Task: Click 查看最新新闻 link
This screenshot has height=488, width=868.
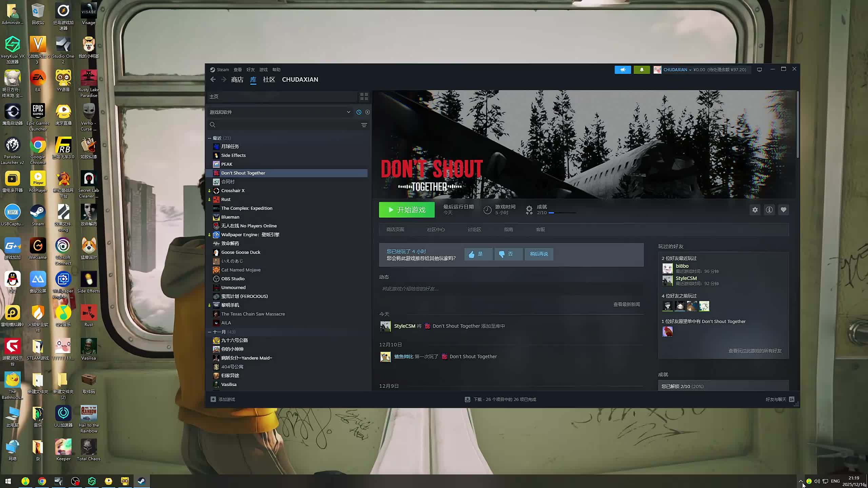Action: (x=626, y=304)
